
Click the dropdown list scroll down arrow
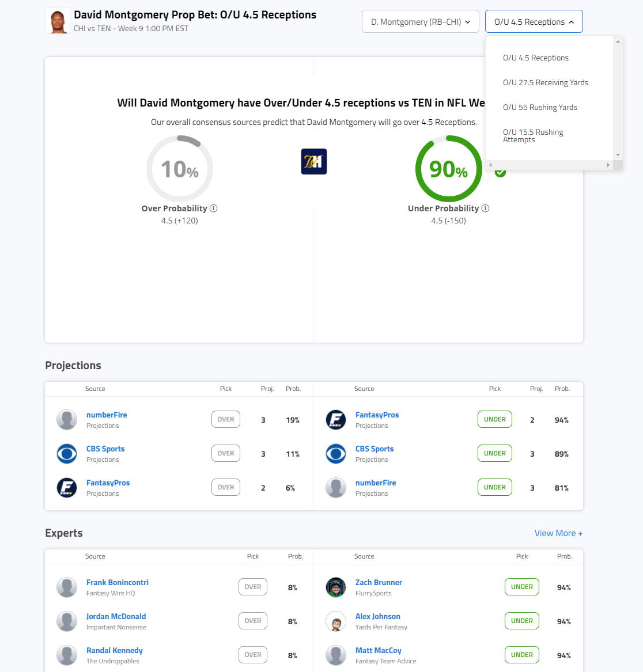click(618, 155)
